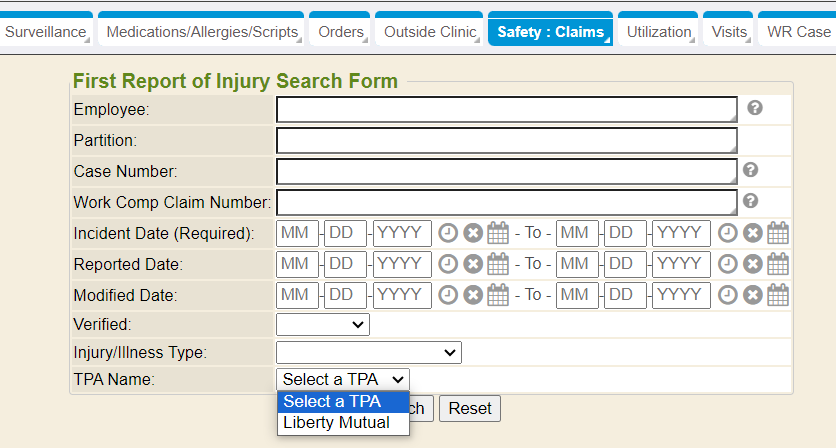Go to the Outside Clinic tab
836x448 pixels.
[x=430, y=32]
